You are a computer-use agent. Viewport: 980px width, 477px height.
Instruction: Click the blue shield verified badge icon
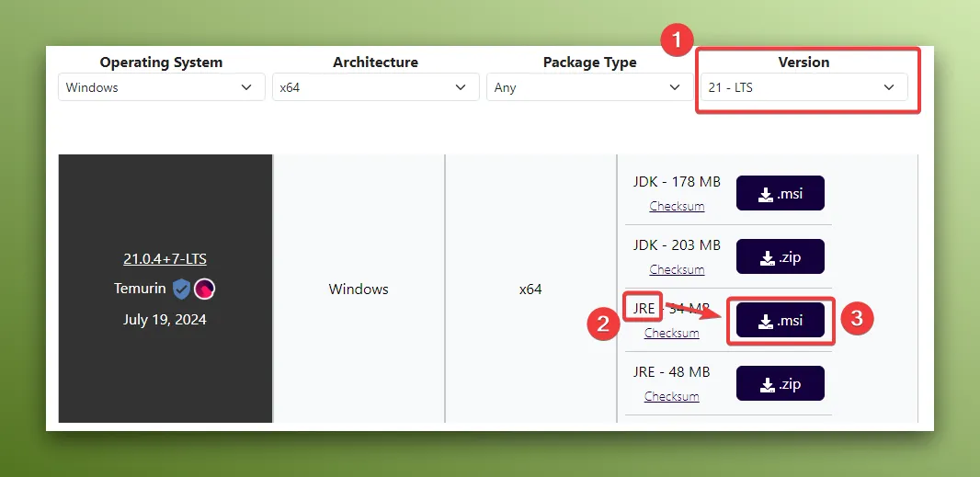click(x=181, y=289)
